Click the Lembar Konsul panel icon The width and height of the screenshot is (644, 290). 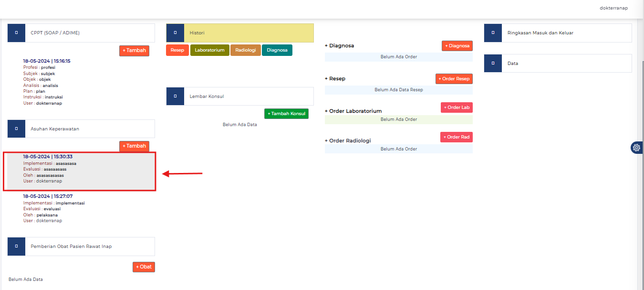click(175, 96)
